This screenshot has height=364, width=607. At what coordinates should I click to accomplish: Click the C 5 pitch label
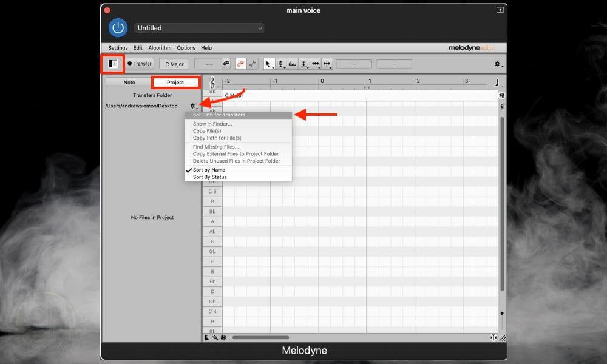point(212,192)
